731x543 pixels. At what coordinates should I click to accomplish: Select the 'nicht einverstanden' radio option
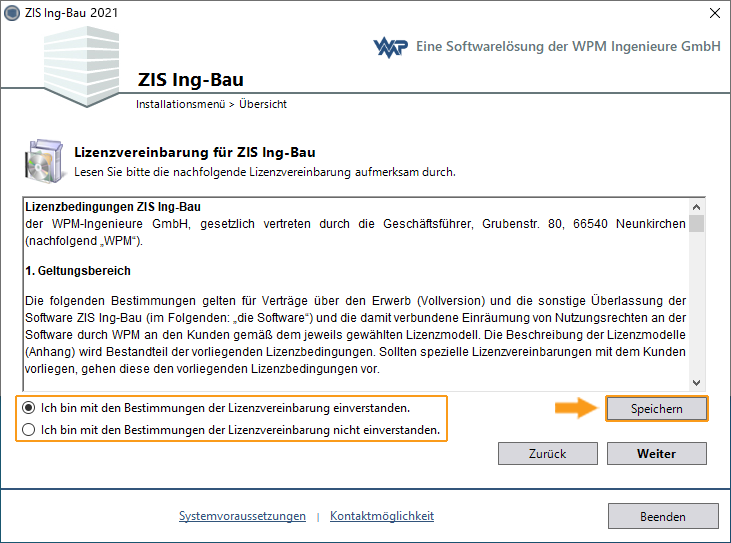[32, 430]
